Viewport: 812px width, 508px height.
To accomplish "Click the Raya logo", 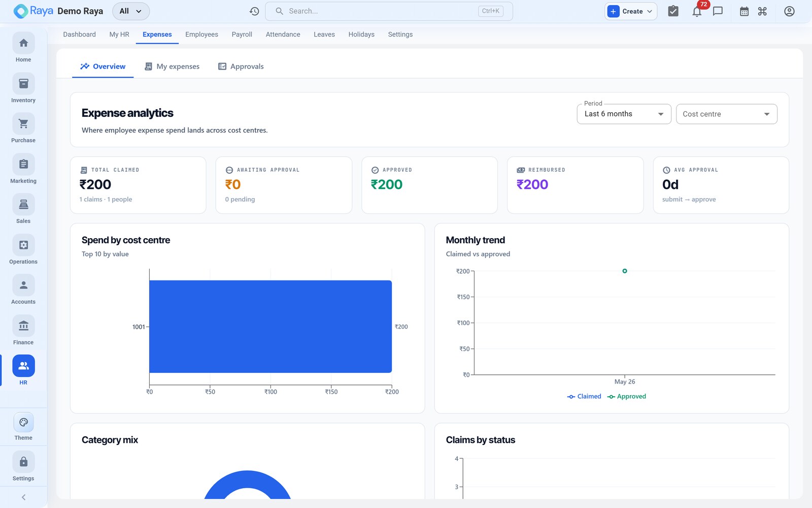I will pos(33,11).
